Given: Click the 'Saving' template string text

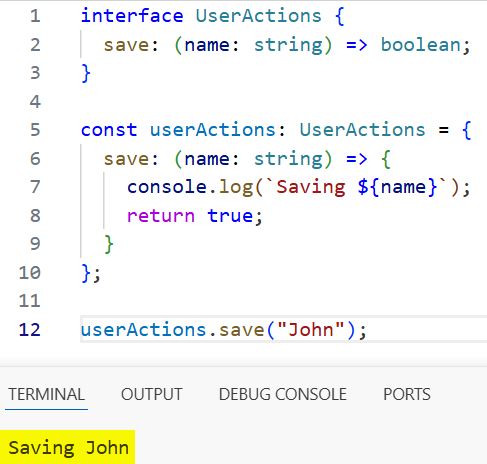Looking at the screenshot, I should [311, 187].
